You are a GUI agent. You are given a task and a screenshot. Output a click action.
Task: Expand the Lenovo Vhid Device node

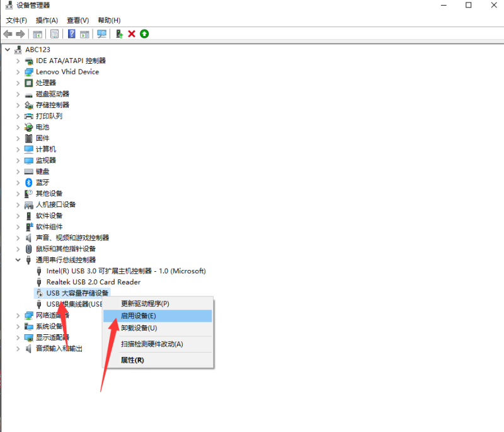[x=18, y=72]
